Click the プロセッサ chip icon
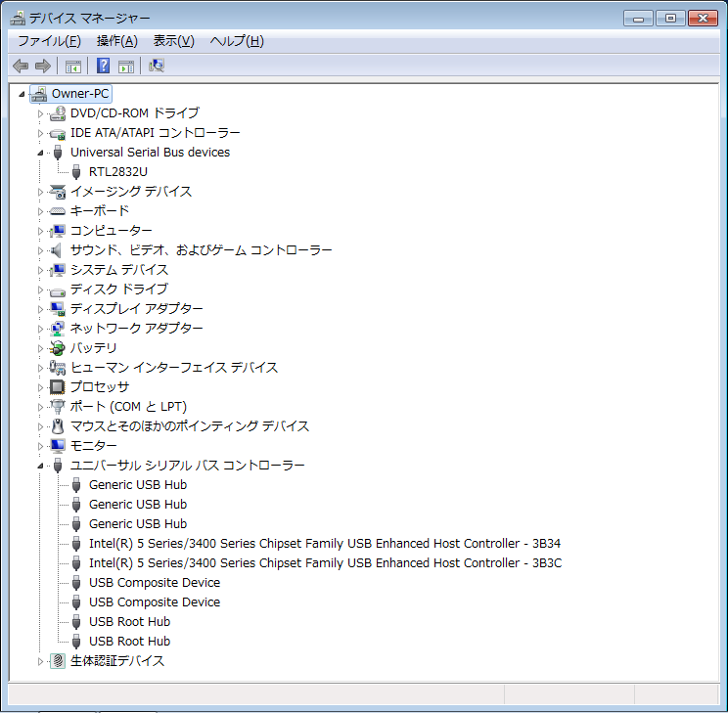Screen dimensions: 728x713 coord(58,387)
